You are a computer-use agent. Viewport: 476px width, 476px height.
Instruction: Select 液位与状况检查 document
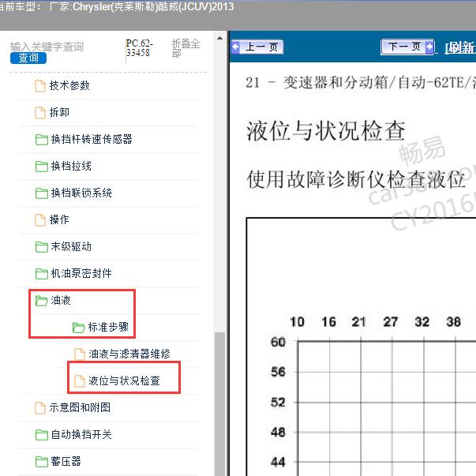[x=124, y=380]
